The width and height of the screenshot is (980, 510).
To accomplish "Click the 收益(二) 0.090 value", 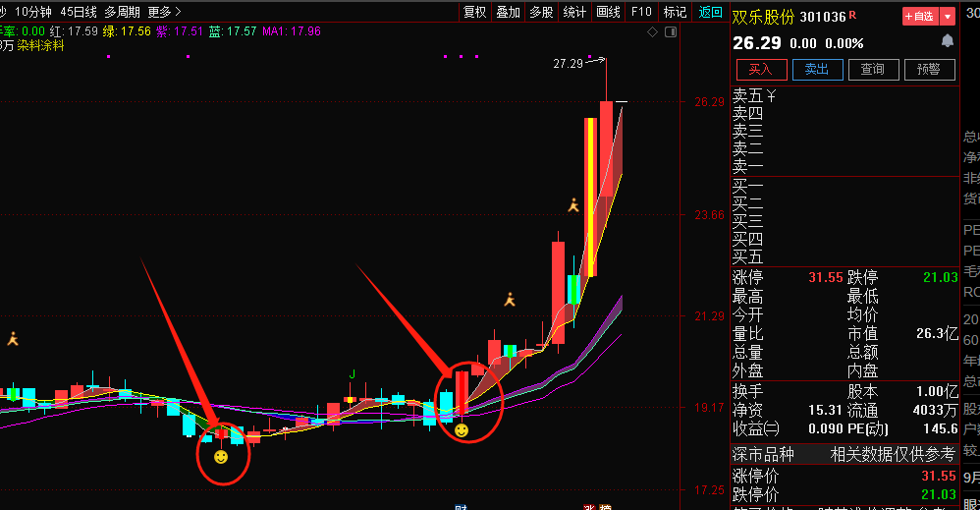I will pos(826,429).
